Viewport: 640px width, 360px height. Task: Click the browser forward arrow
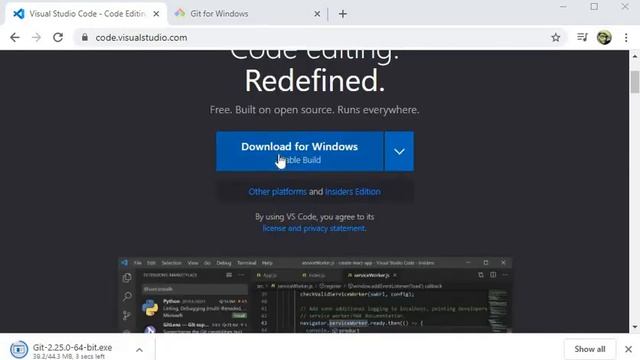click(36, 38)
